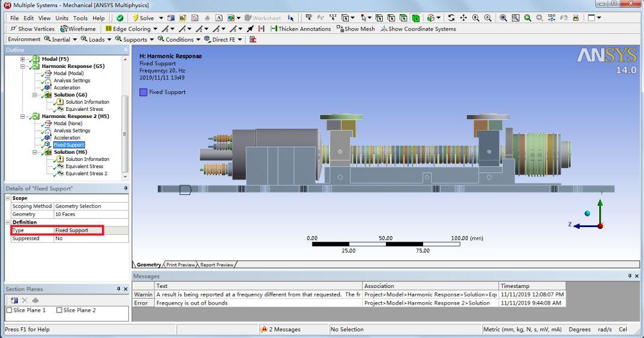Toggle Wireframe display mode
The height and width of the screenshot is (338, 644).
(x=78, y=29)
